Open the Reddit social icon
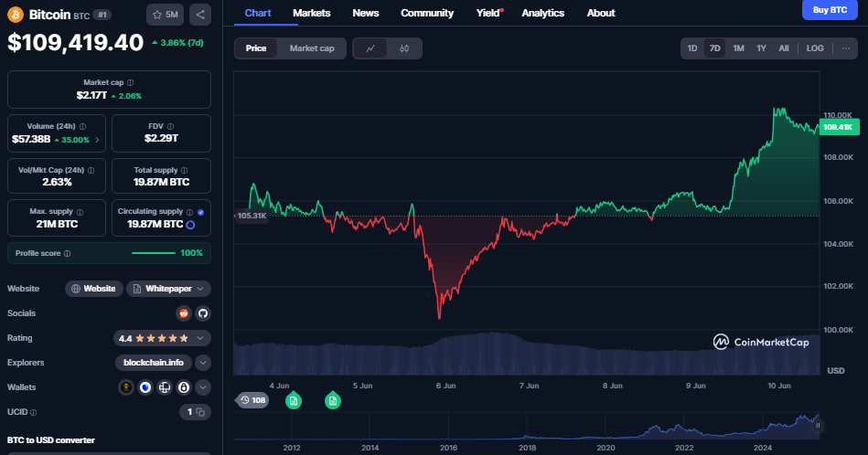Viewport: 868px width, 455px height. pyautogui.click(x=184, y=313)
